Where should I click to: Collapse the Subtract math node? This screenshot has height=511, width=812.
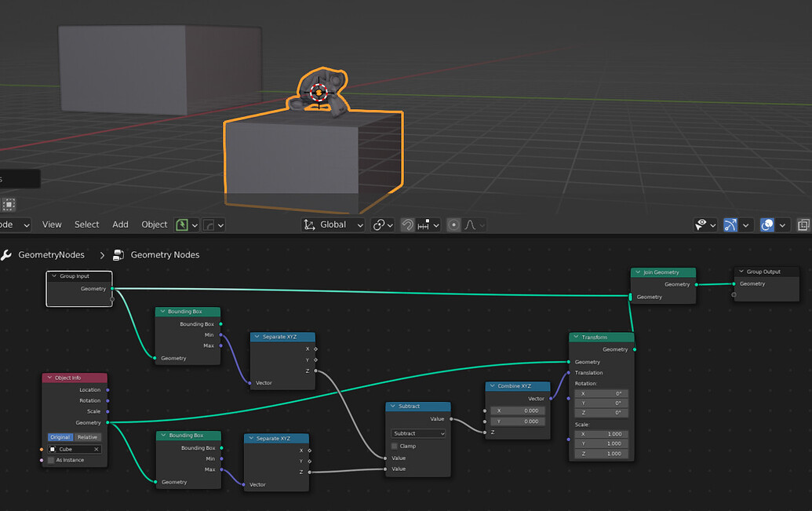392,406
